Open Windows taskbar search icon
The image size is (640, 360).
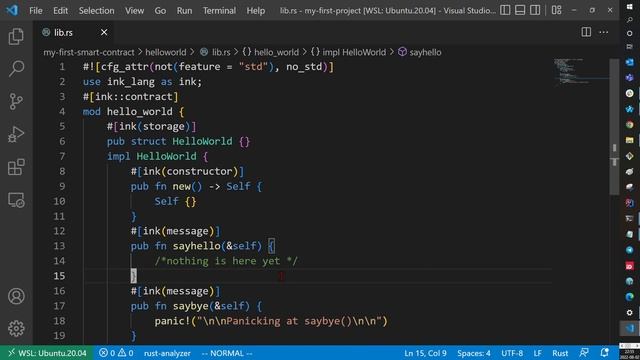629,20
